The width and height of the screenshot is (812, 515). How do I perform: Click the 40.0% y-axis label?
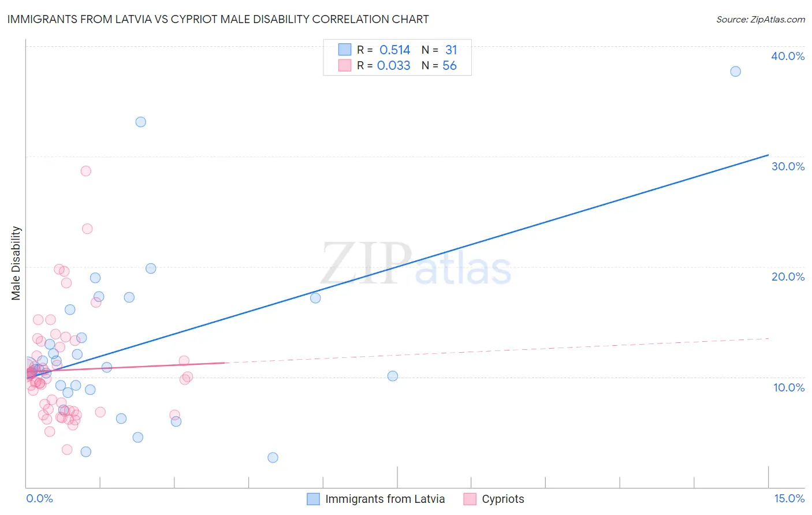pos(788,56)
